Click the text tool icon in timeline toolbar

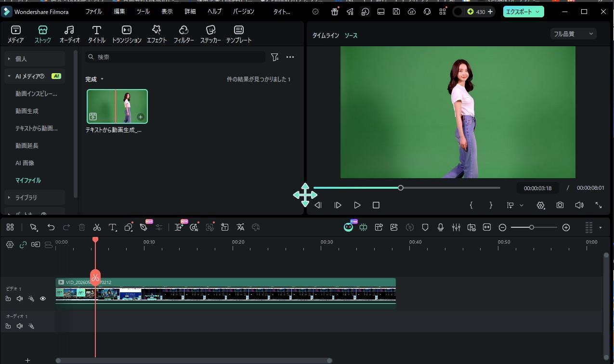point(113,227)
